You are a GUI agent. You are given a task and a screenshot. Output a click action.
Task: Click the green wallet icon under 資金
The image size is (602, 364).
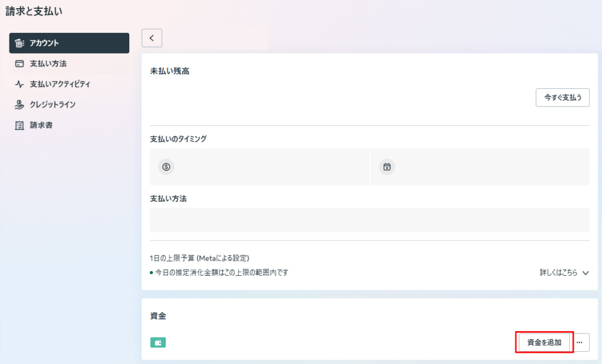tap(158, 342)
